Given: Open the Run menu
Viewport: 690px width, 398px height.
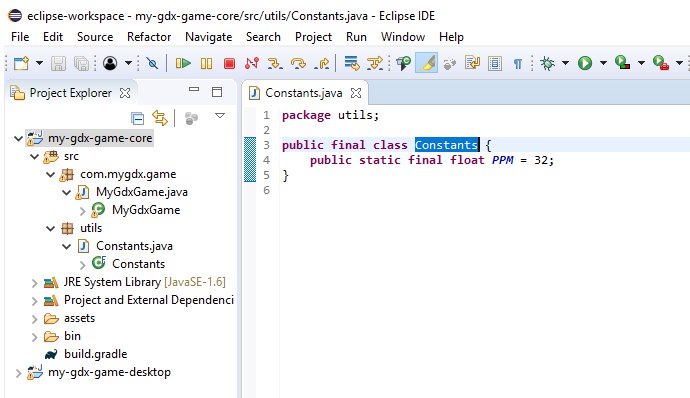Looking at the screenshot, I should 356,37.
